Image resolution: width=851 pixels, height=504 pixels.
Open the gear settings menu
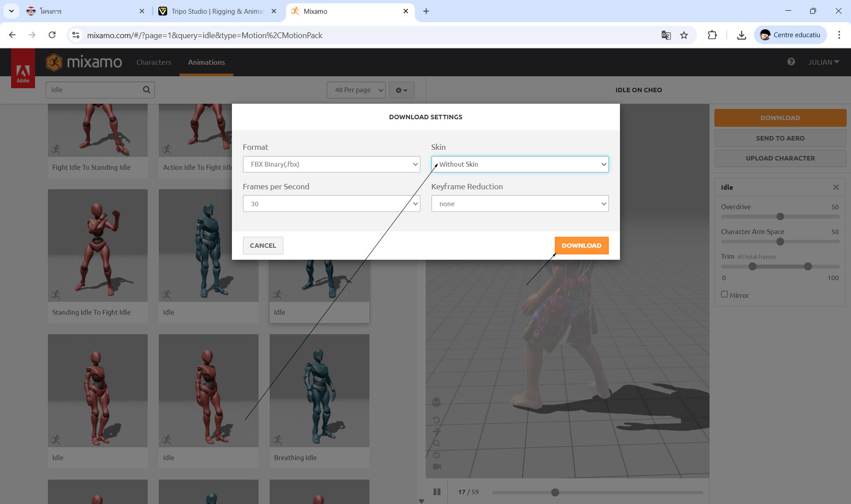point(401,90)
